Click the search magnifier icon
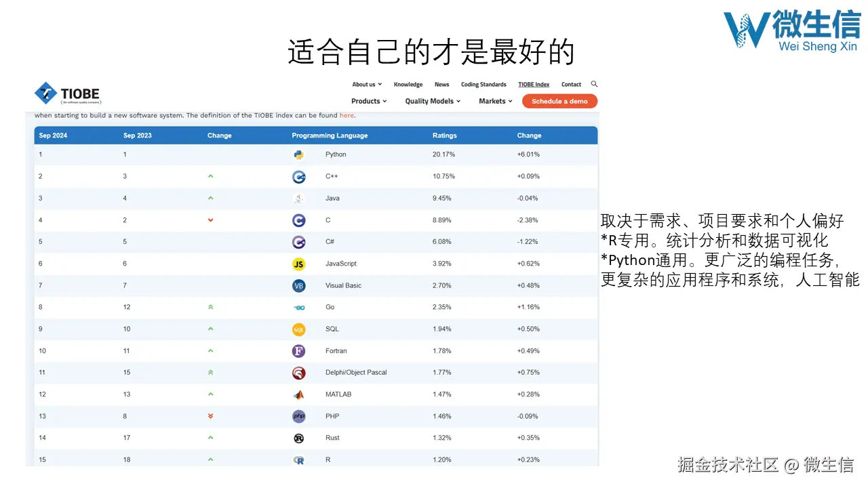Image resolution: width=868 pixels, height=488 pixels. (594, 84)
